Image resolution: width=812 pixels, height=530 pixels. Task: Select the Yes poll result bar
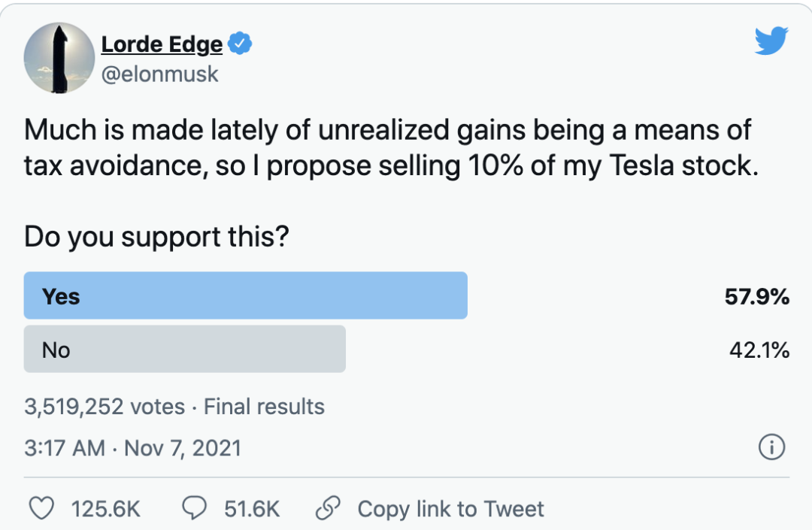[x=246, y=295]
